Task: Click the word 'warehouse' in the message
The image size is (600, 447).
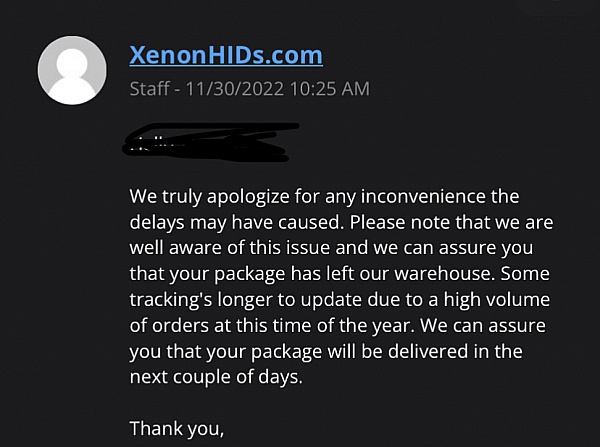Action: pos(442,274)
